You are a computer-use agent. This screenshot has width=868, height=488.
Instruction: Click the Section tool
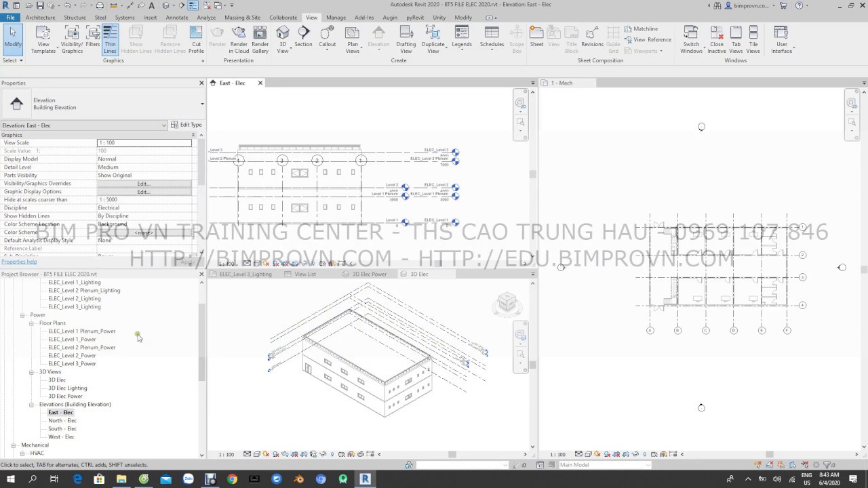click(x=303, y=38)
